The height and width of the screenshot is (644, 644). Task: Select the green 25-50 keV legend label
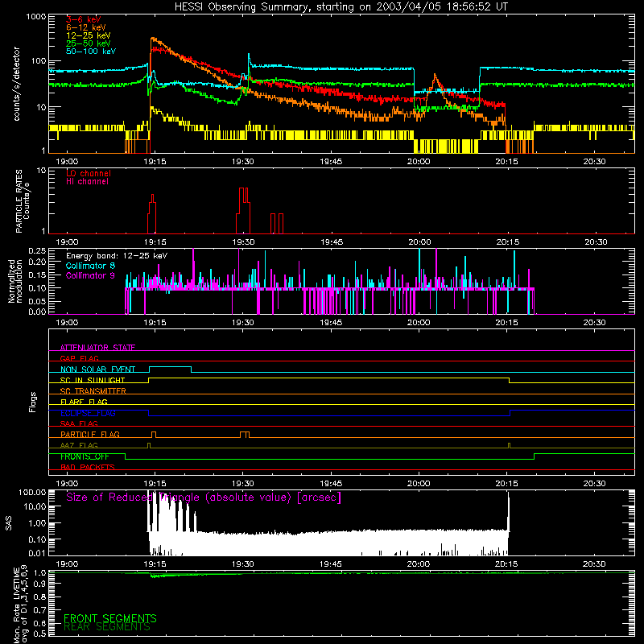pos(88,43)
